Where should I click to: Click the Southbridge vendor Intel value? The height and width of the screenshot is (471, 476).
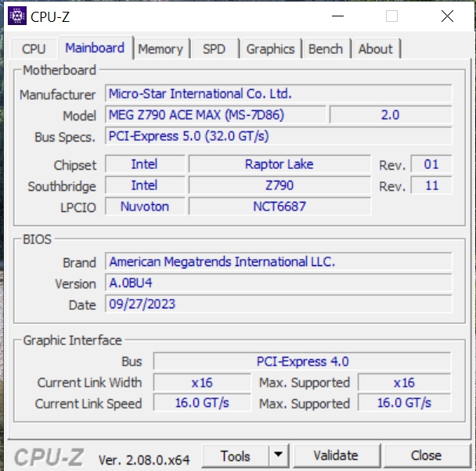[145, 185]
